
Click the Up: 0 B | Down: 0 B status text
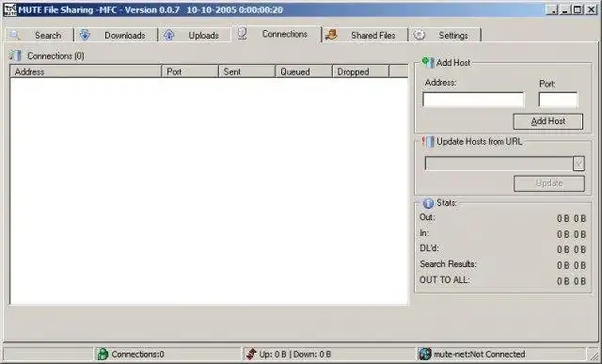pyautogui.click(x=294, y=354)
